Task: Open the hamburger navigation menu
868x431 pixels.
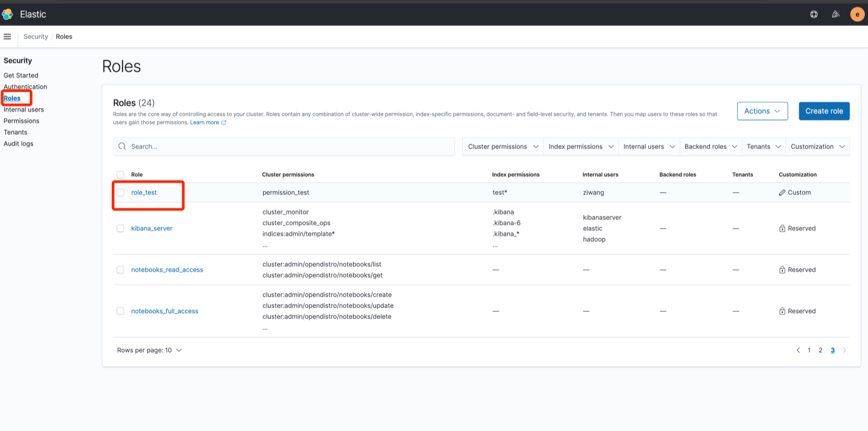Action: tap(7, 36)
